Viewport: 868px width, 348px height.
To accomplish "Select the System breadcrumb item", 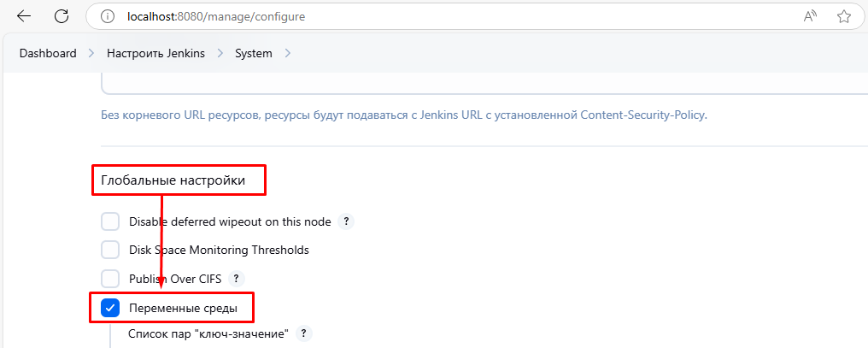I will point(254,53).
